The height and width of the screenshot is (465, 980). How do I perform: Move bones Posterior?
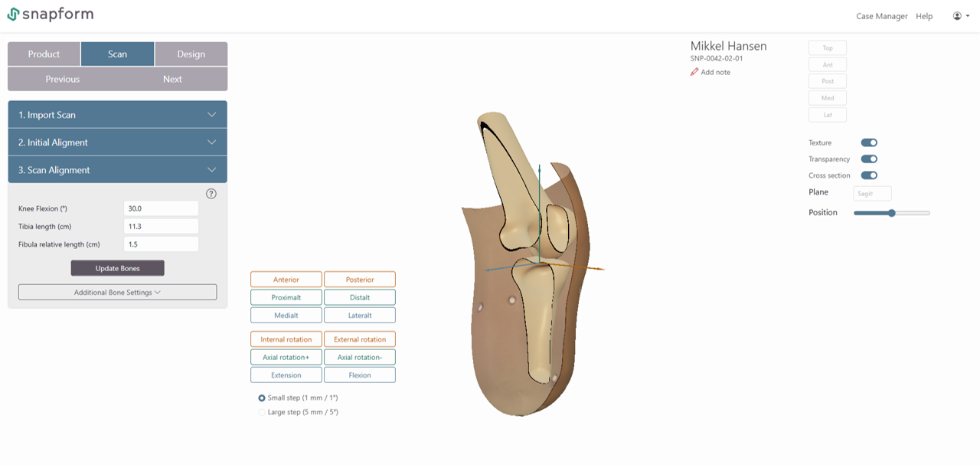360,280
